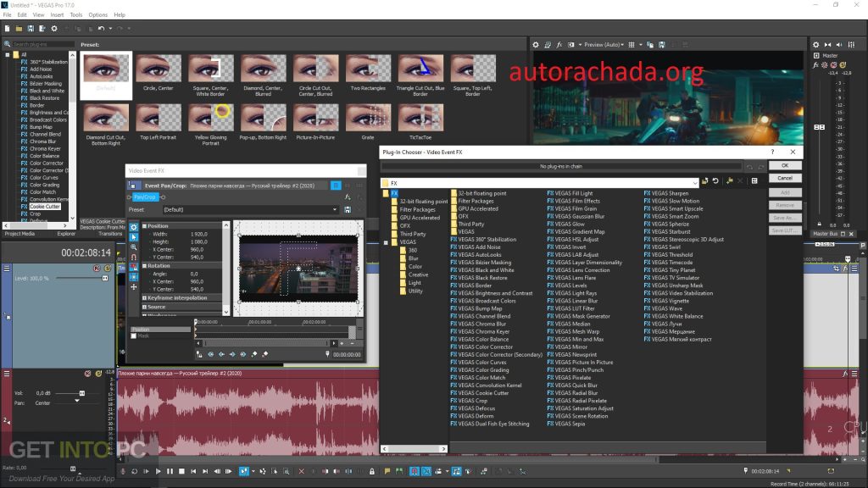Go to next keyframe in Pan/Crop

point(232,354)
